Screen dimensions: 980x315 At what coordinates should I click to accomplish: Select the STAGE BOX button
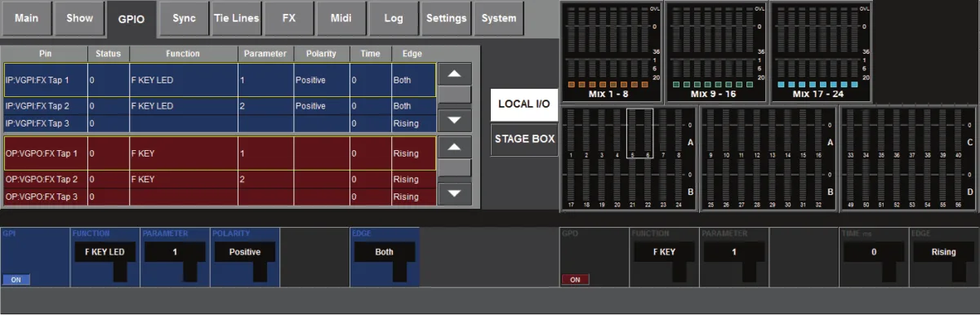[524, 139]
